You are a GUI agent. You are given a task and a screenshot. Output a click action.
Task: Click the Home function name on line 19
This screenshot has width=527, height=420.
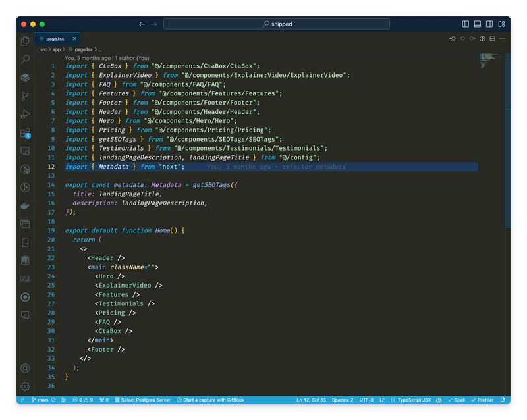click(x=162, y=230)
